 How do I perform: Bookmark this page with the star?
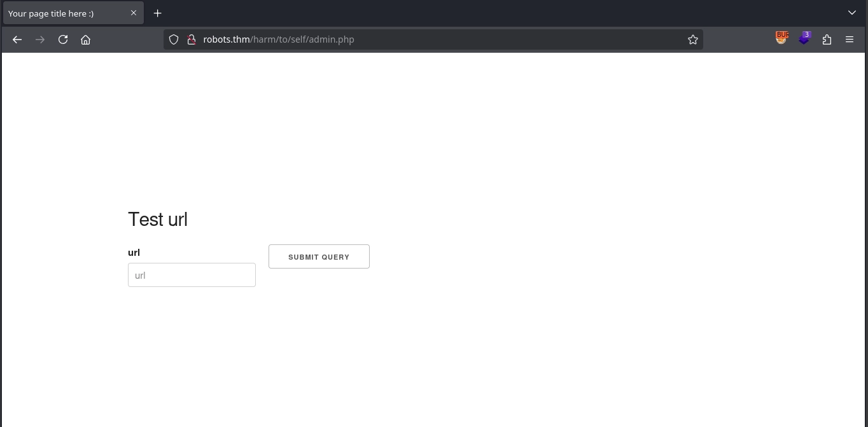click(693, 39)
